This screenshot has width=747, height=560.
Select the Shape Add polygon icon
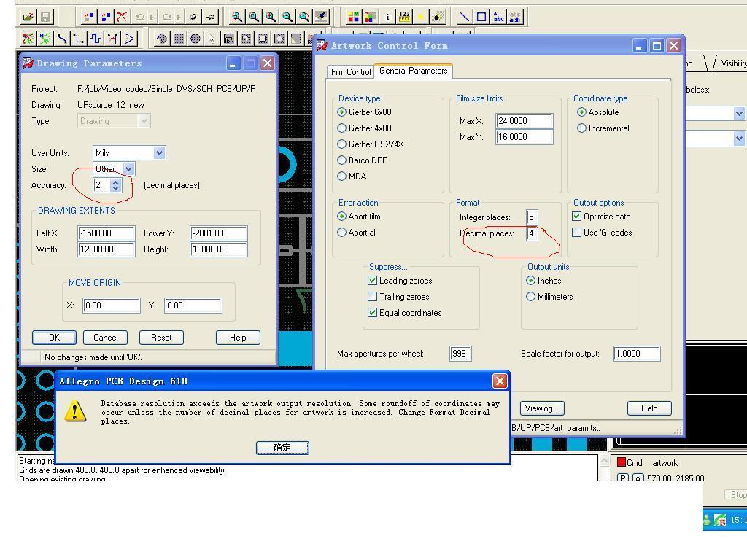161,38
